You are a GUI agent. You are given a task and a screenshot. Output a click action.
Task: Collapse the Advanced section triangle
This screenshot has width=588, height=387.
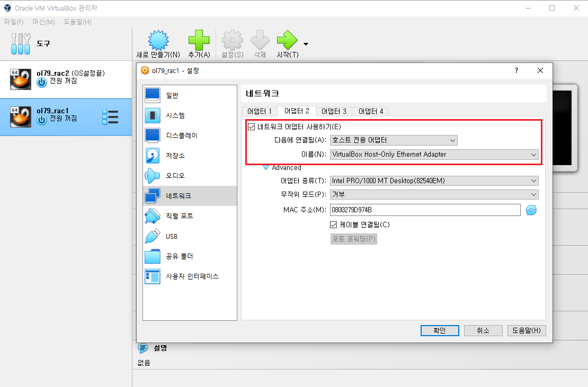[266, 167]
